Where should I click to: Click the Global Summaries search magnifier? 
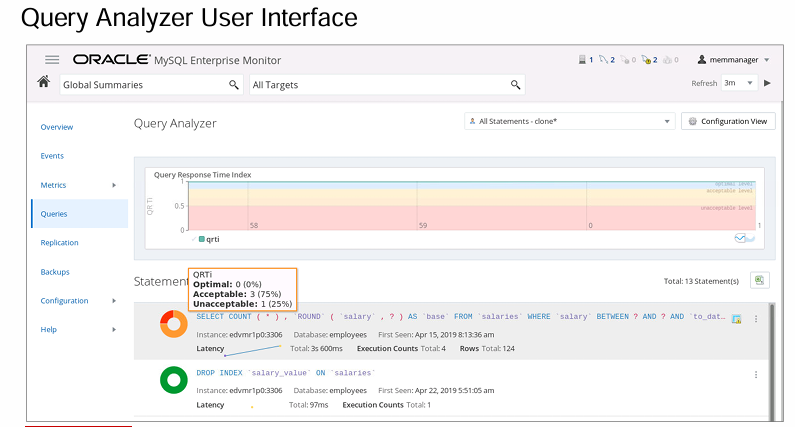tap(234, 85)
